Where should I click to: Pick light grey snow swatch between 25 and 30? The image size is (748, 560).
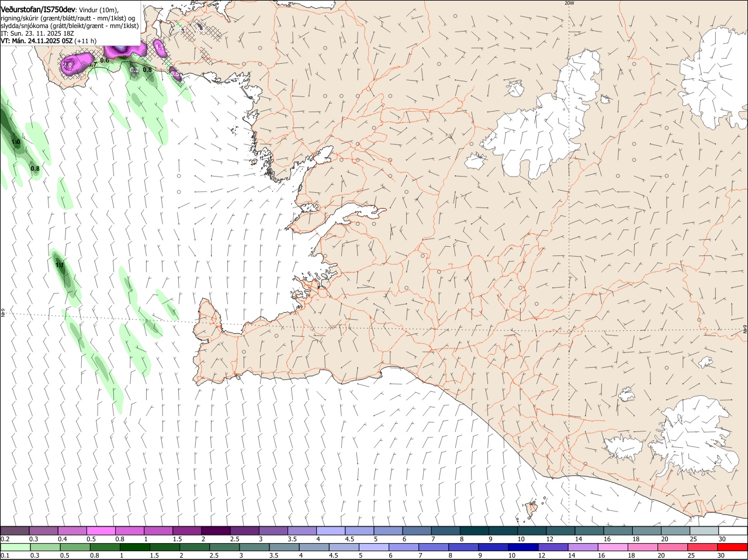click(704, 531)
